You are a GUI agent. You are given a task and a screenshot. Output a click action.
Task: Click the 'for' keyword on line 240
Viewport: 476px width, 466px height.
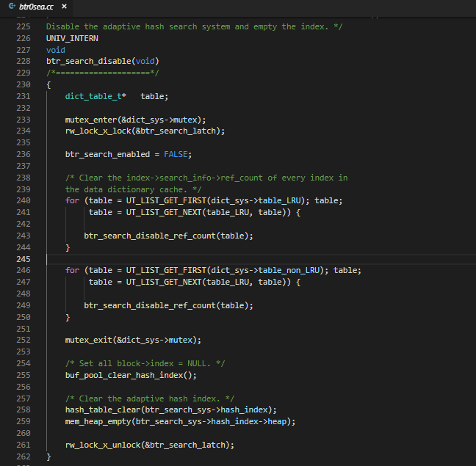pyautogui.click(x=72, y=201)
